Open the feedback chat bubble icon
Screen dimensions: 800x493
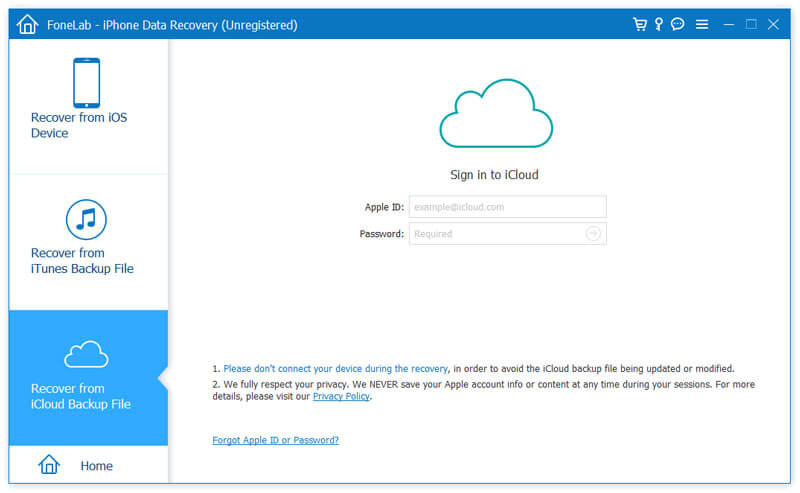678,24
